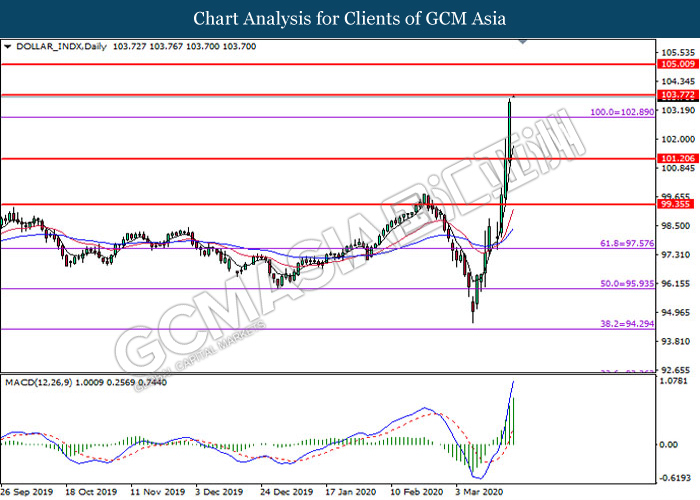Click the 97.310 price scale value

coord(675,254)
